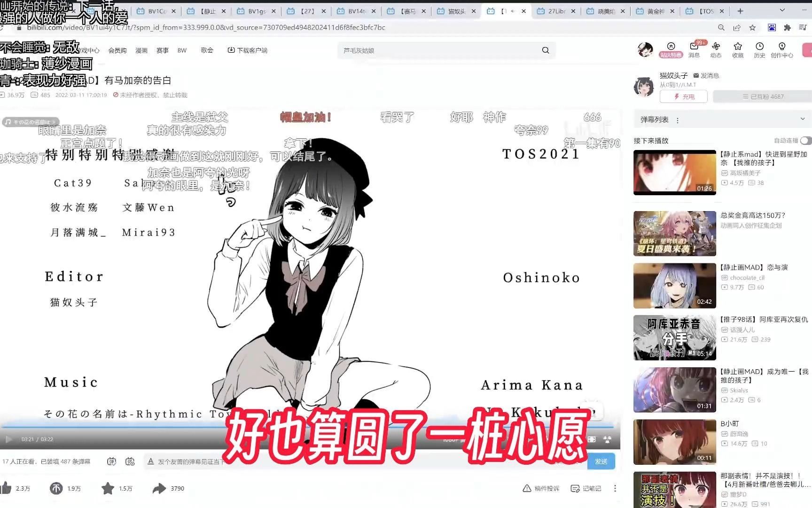
Task: Open the 历史 history clock icon
Action: pyautogui.click(x=759, y=46)
